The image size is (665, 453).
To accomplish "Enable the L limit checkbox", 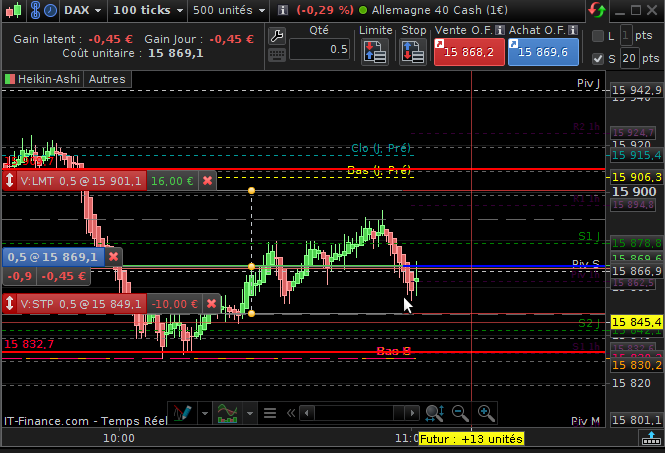I will [598, 36].
